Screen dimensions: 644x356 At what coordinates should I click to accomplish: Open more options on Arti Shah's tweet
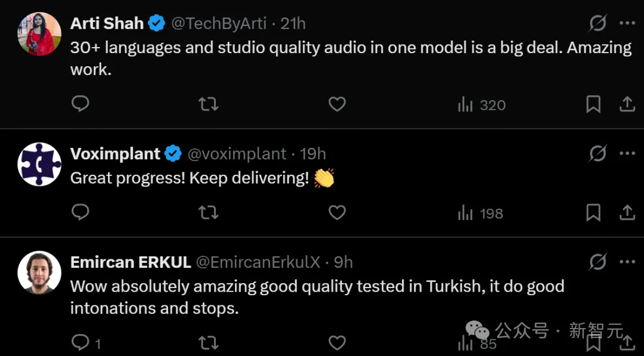click(627, 23)
